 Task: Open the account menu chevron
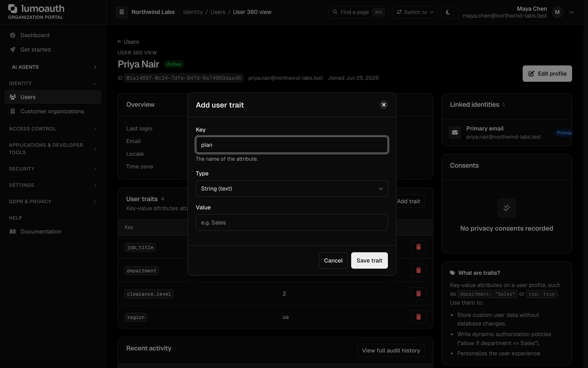[x=571, y=12]
